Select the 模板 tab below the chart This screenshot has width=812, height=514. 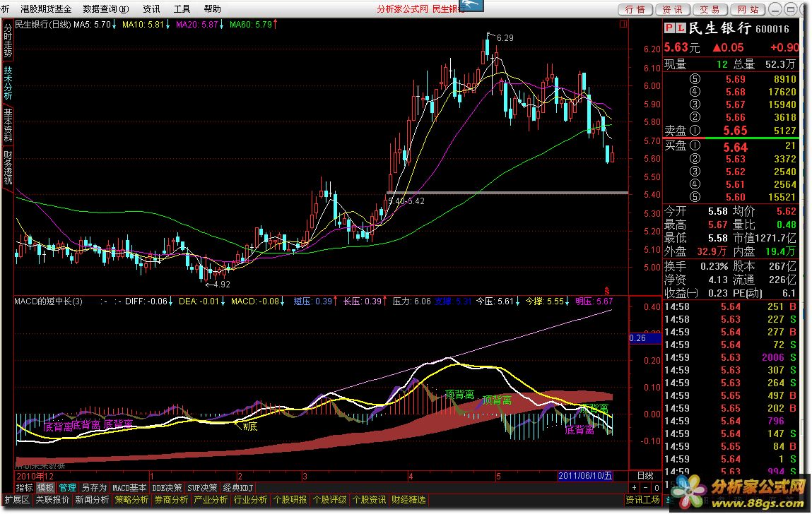[x=45, y=488]
